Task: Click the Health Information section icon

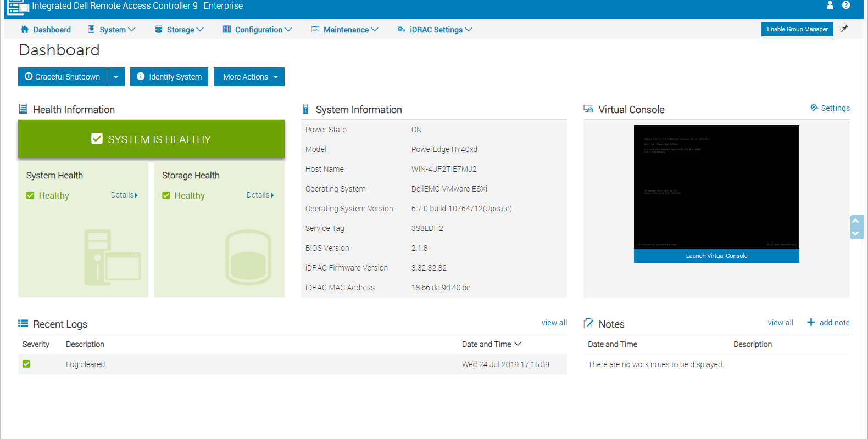Action: [x=23, y=109]
